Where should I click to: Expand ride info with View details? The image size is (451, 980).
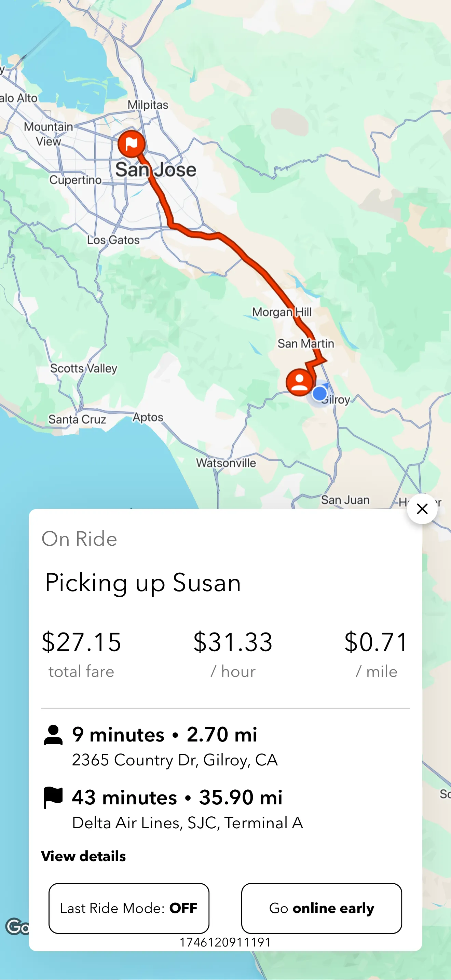point(83,856)
